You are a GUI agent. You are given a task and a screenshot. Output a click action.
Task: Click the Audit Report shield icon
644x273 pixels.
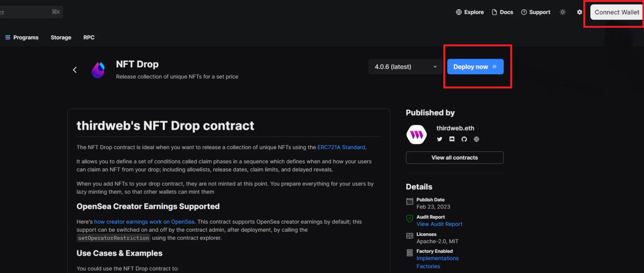[410, 219]
